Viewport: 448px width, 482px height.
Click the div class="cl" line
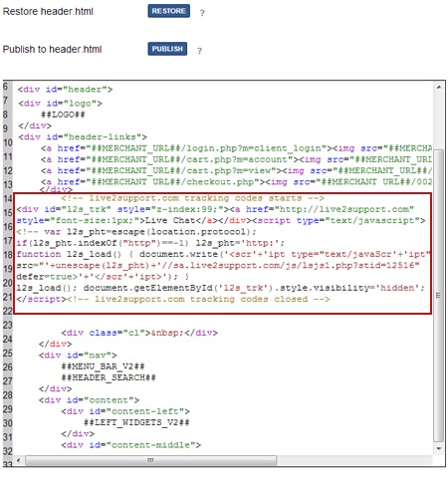pyautogui.click(x=139, y=333)
